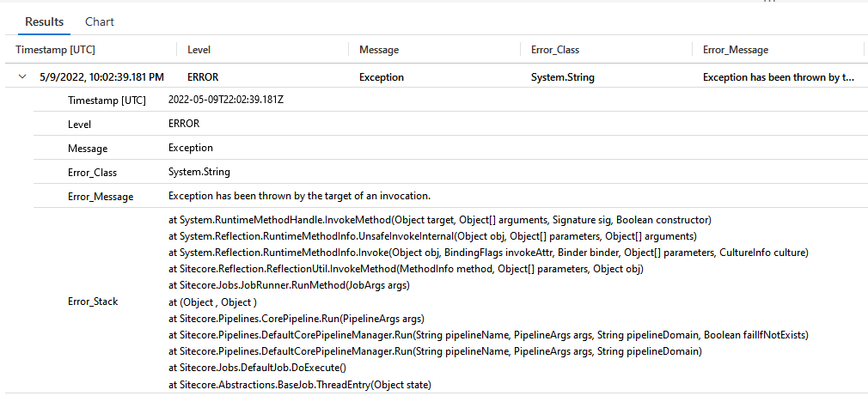Image resolution: width=868 pixels, height=396 pixels.
Task: Collapse the expanded 5/9/2022 log row
Action: (x=22, y=77)
